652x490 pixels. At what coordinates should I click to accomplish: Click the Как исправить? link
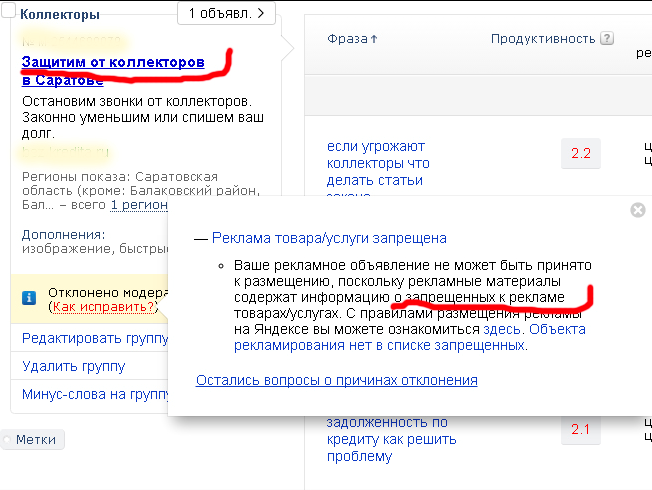tap(103, 307)
